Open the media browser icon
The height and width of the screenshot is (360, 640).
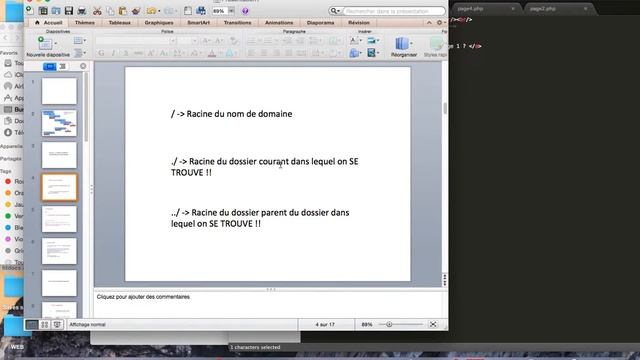(201, 11)
